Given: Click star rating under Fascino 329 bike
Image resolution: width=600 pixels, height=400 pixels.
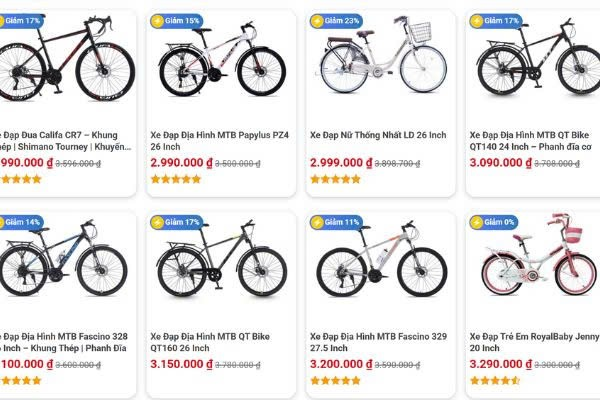Looking at the screenshot, I should click(335, 381).
